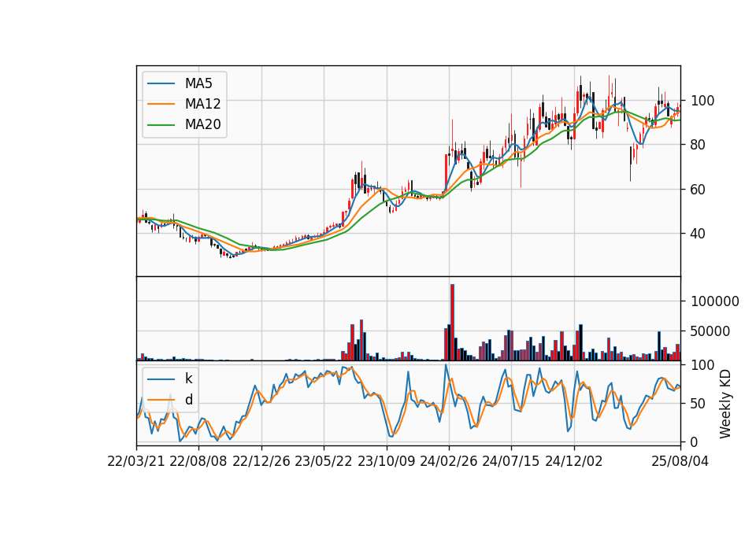The width and height of the screenshot is (756, 543).
Task: Click the k legend label
Action: tap(188, 379)
